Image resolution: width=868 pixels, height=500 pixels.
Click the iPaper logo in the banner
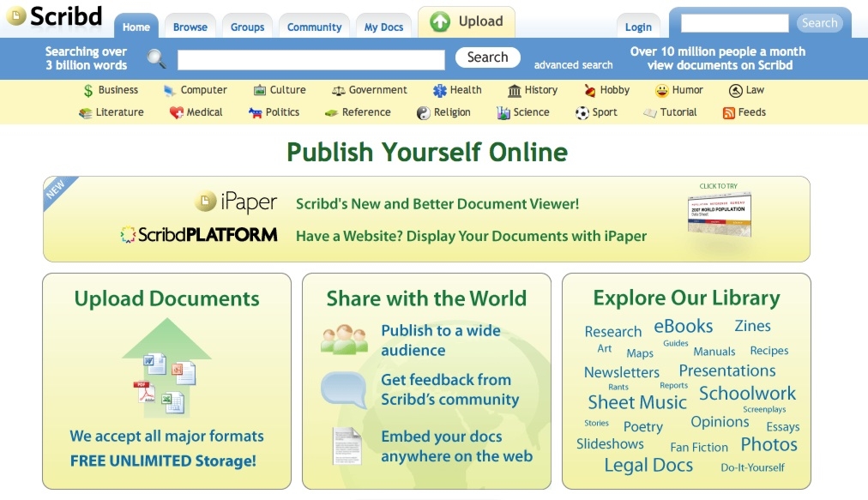[x=236, y=202]
